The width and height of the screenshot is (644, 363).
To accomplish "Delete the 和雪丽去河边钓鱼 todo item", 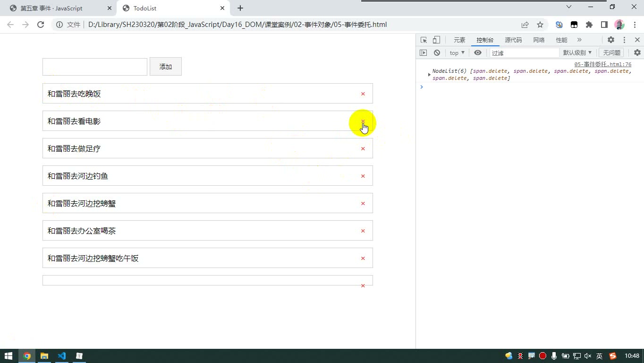I will [x=363, y=176].
